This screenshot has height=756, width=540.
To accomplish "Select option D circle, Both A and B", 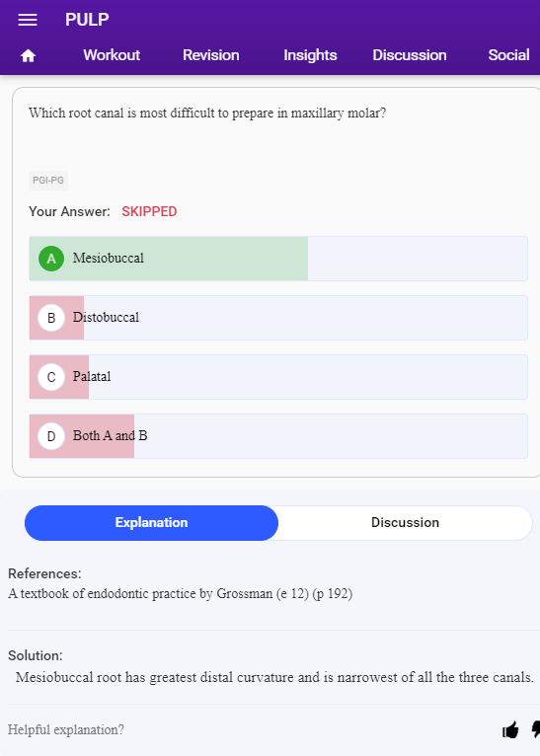I will coord(51,436).
